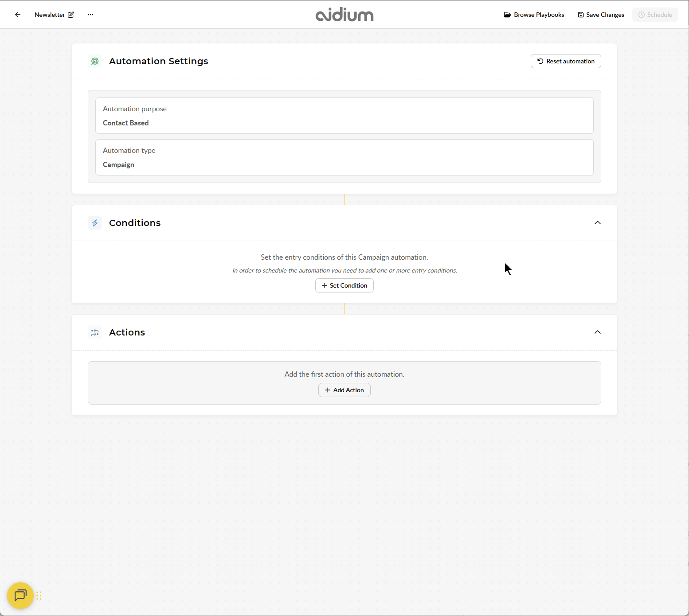689x616 pixels.
Task: Save changes to the automation
Action: pos(601,15)
